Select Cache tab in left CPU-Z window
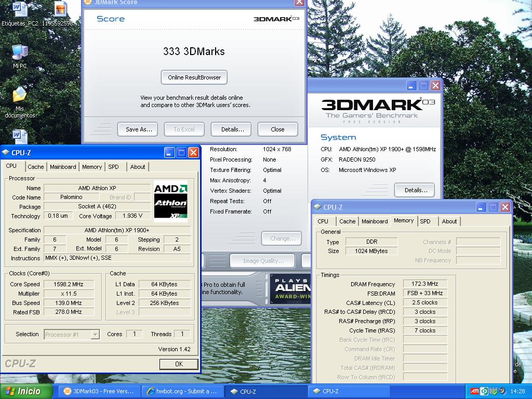This screenshot has height=399, width=532. [x=36, y=167]
